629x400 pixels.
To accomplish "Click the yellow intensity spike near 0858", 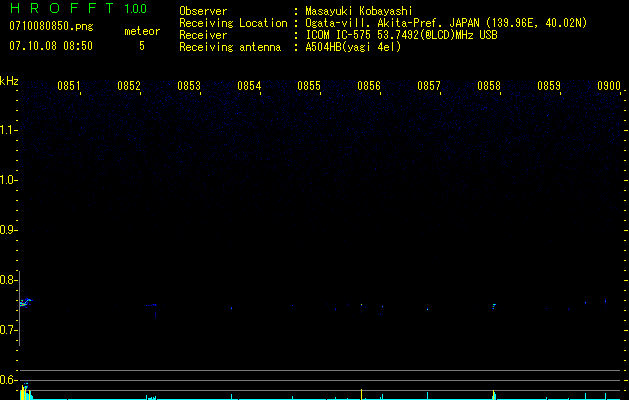I will point(493,394).
